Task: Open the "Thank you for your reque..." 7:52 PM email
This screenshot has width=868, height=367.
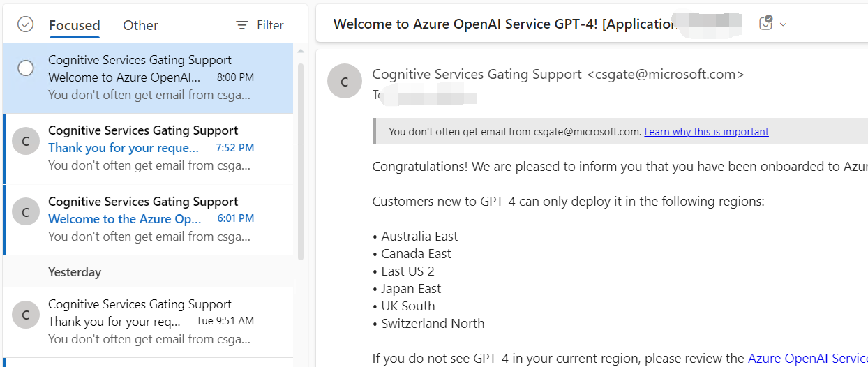Action: coord(148,149)
